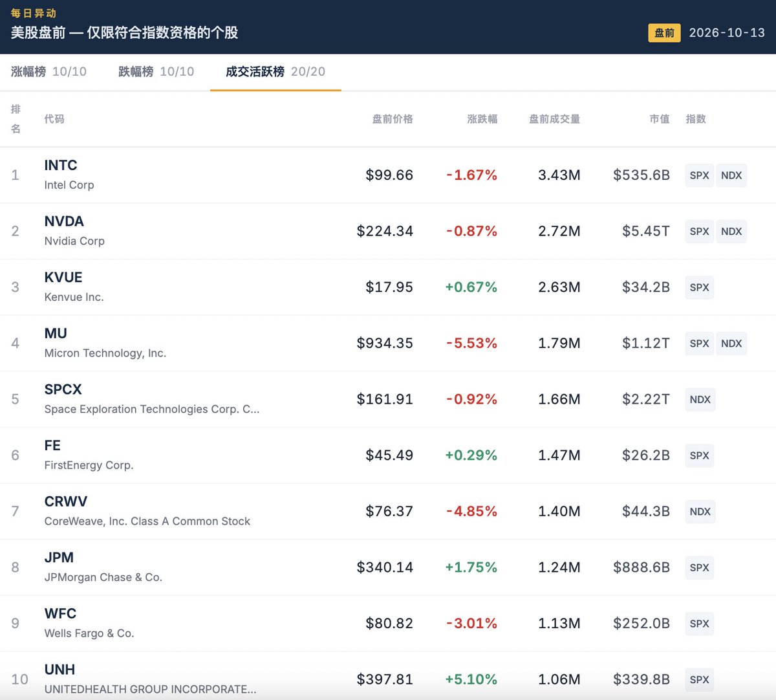The image size is (776, 700).
Task: Open the MU ticker symbol
Action: click(x=56, y=334)
